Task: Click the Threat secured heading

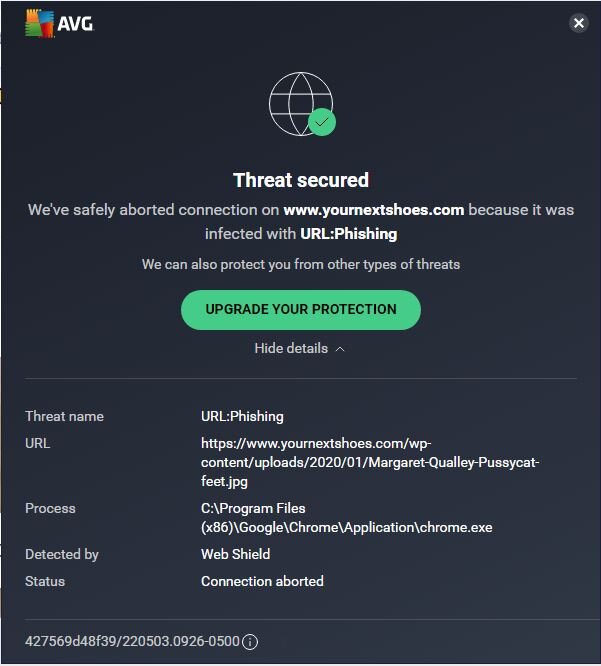Action: coord(300,180)
